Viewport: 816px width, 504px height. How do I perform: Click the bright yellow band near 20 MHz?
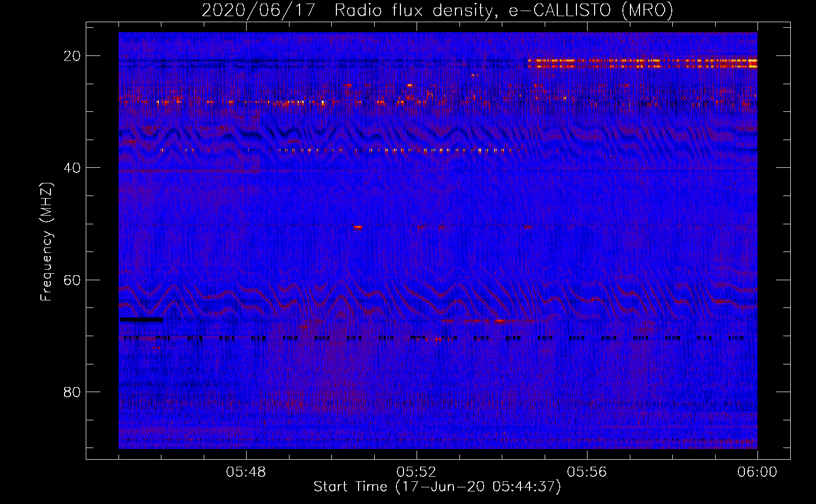click(643, 63)
